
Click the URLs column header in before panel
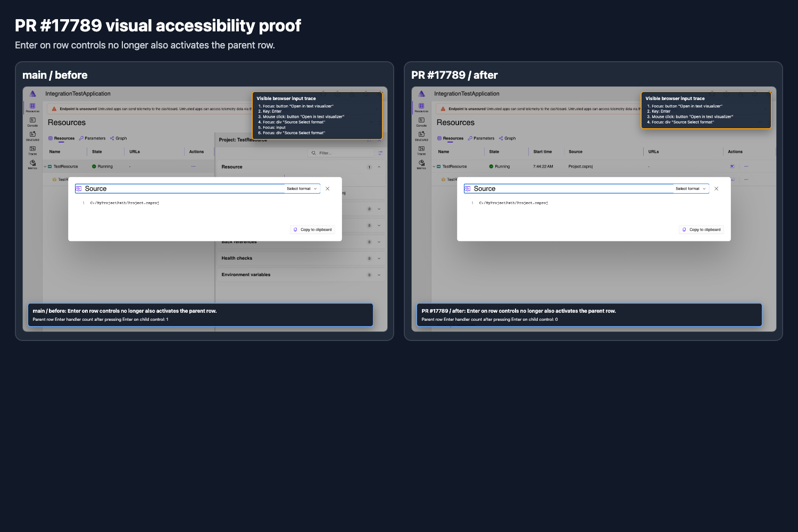pos(135,152)
